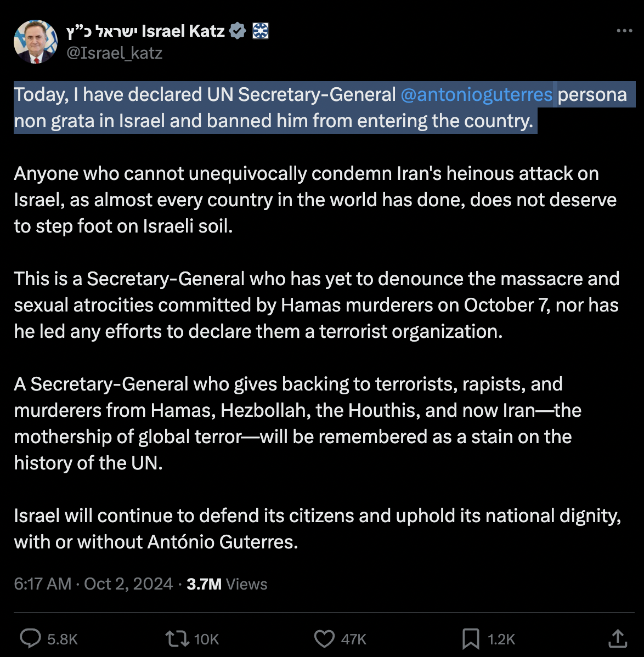
Task: Click the 5.8K replies count
Action: click(x=63, y=639)
